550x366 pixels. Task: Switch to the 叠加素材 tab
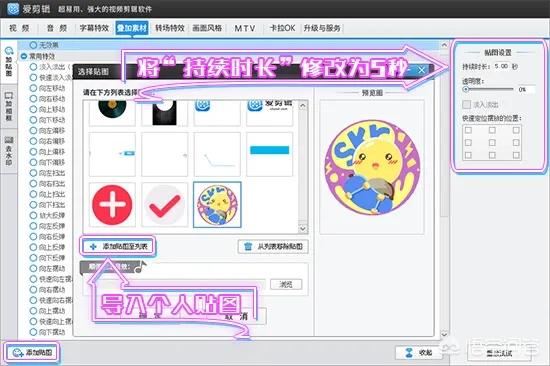click(x=132, y=28)
